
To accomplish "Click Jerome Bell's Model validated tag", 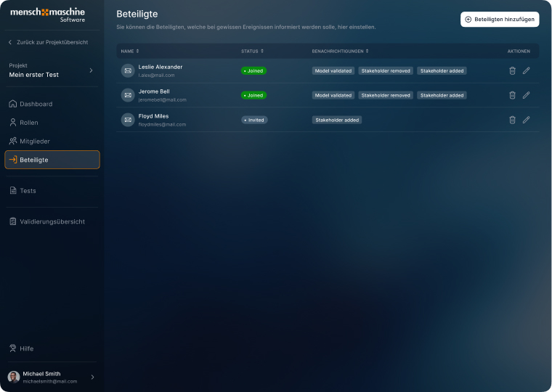I will [x=333, y=95].
